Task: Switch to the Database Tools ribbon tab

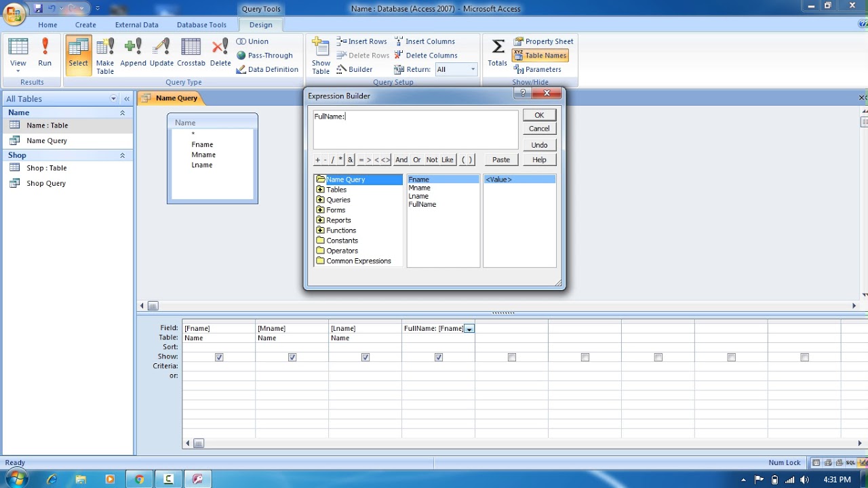Action: coord(201,25)
